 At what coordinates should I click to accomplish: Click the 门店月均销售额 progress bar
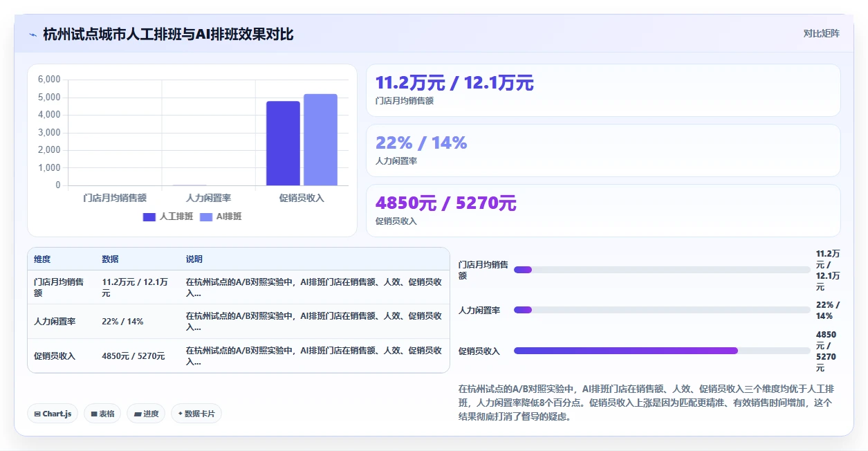[662, 270]
